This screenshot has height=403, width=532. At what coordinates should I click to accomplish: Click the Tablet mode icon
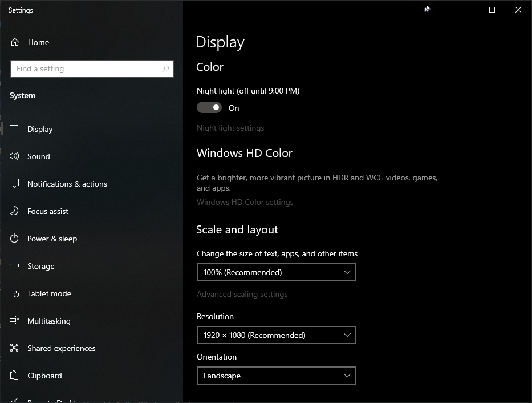coord(15,293)
